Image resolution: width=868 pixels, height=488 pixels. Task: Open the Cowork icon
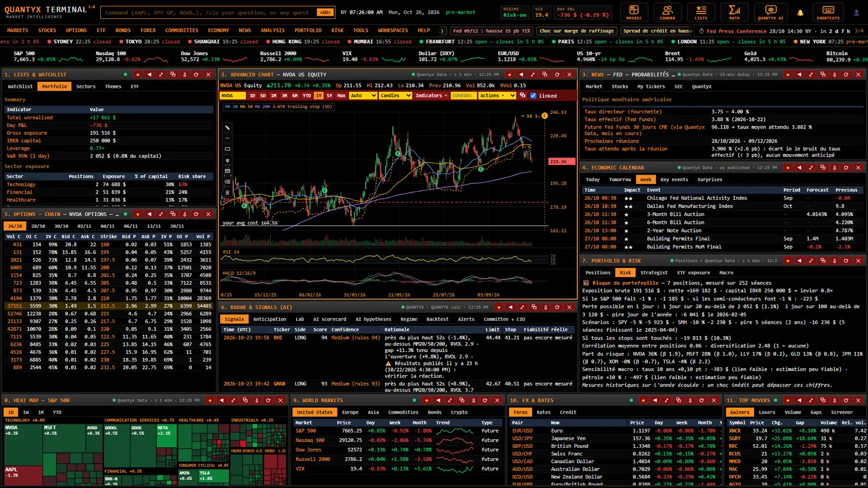[667, 12]
